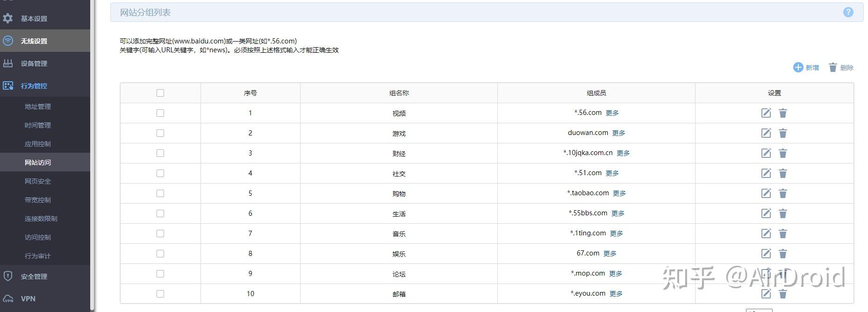Delete the 娱乐 group row

pyautogui.click(x=783, y=254)
